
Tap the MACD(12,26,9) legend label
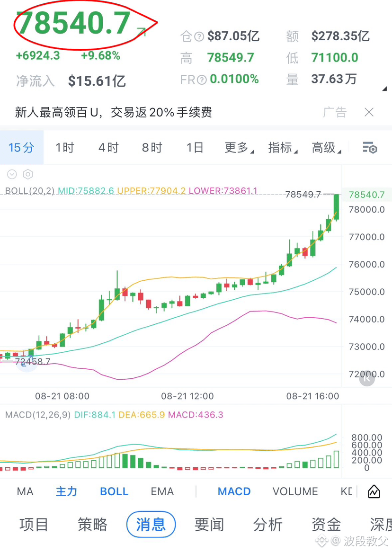[38, 415]
